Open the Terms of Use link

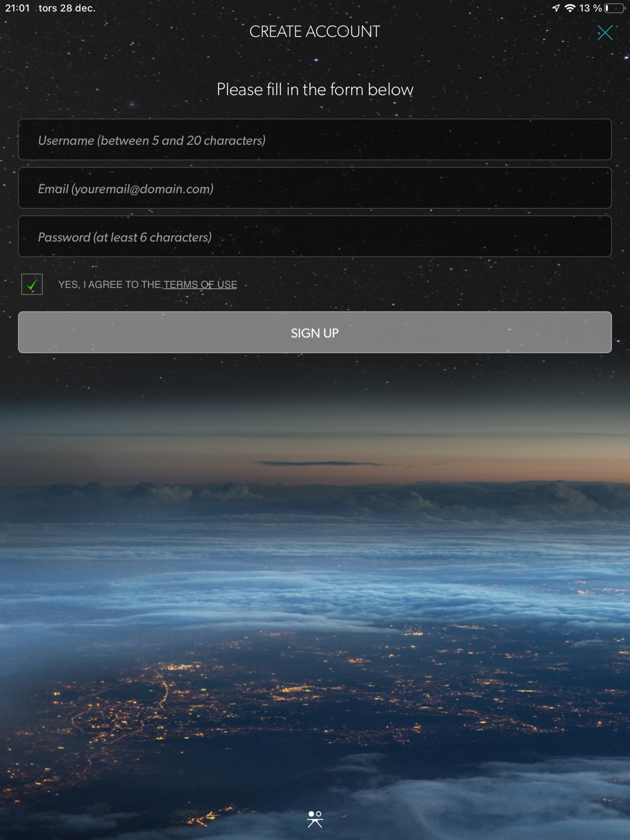200,284
